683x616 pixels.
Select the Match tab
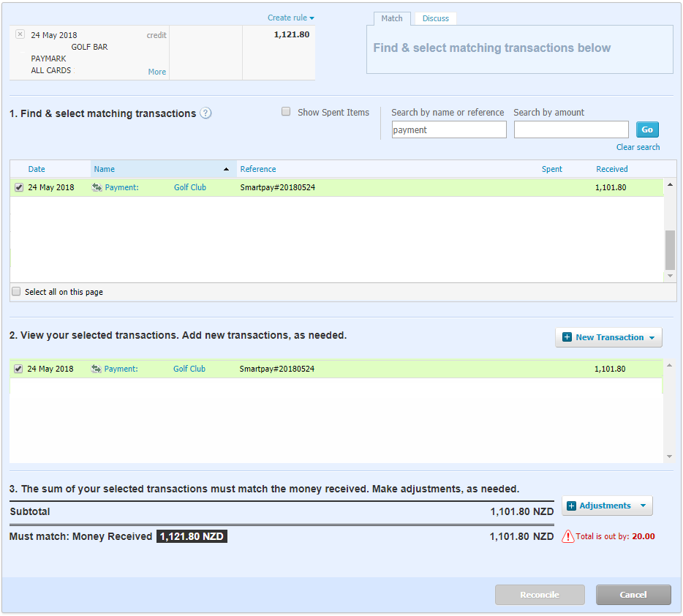click(392, 18)
